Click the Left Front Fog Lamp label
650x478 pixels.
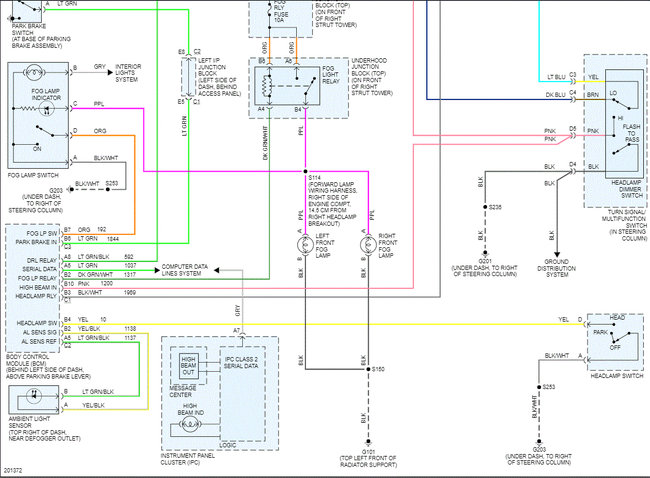coord(325,246)
